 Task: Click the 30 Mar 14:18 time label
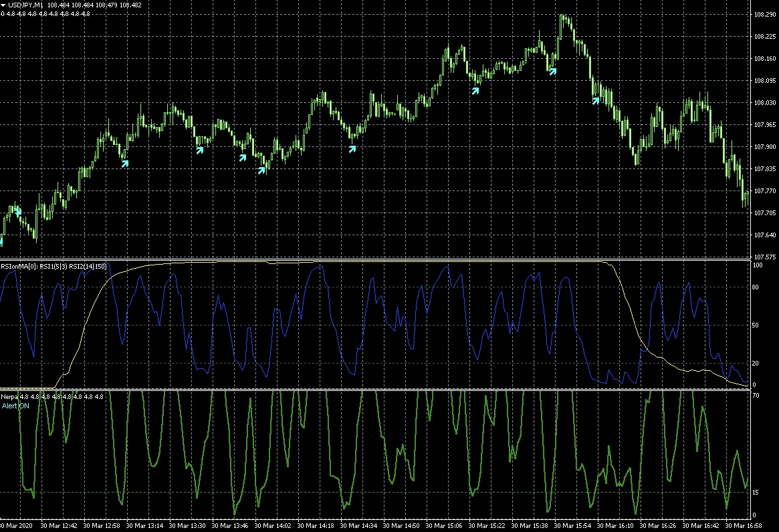[316, 525]
